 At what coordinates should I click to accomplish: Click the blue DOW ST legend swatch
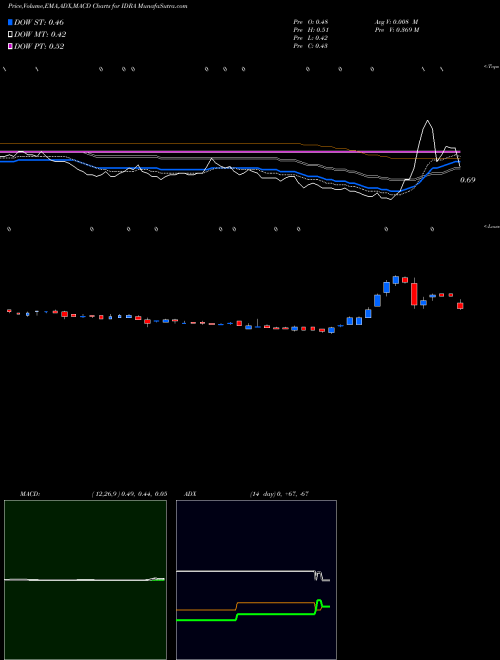[10, 22]
